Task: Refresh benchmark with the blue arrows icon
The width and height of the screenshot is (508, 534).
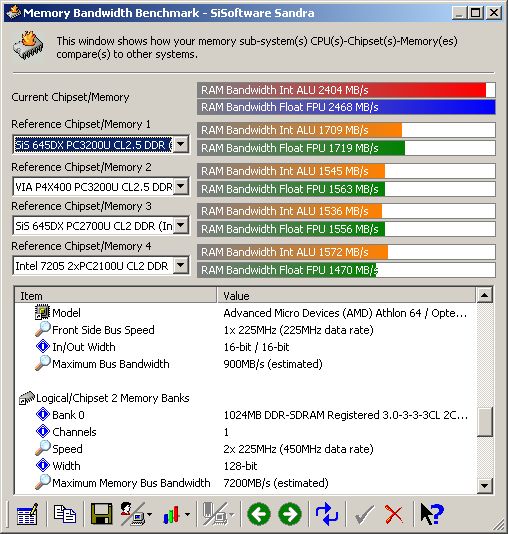Action: pos(327,514)
